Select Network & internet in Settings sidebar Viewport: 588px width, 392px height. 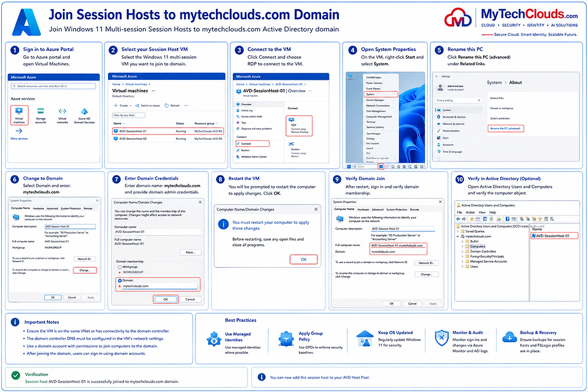pos(451,124)
